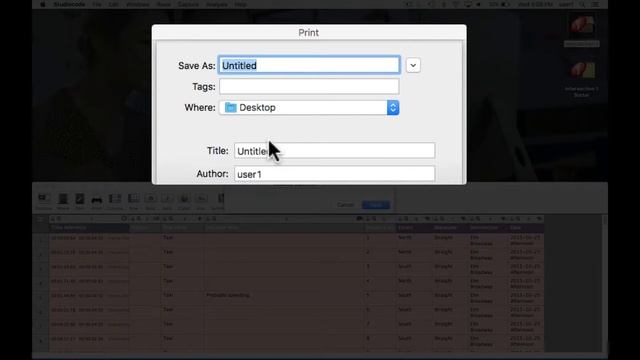640x360 pixels.
Task: Click the printer icon in the toolbar
Action: click(x=96, y=200)
